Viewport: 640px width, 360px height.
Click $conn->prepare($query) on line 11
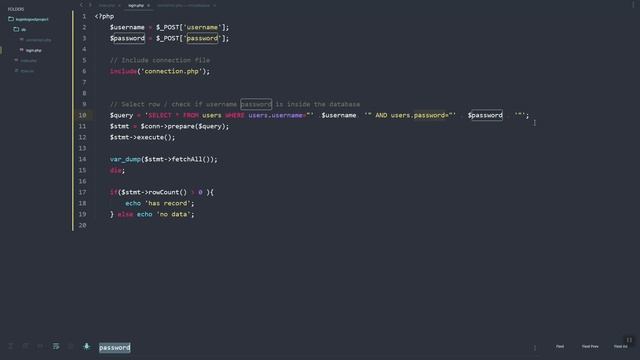(183, 126)
